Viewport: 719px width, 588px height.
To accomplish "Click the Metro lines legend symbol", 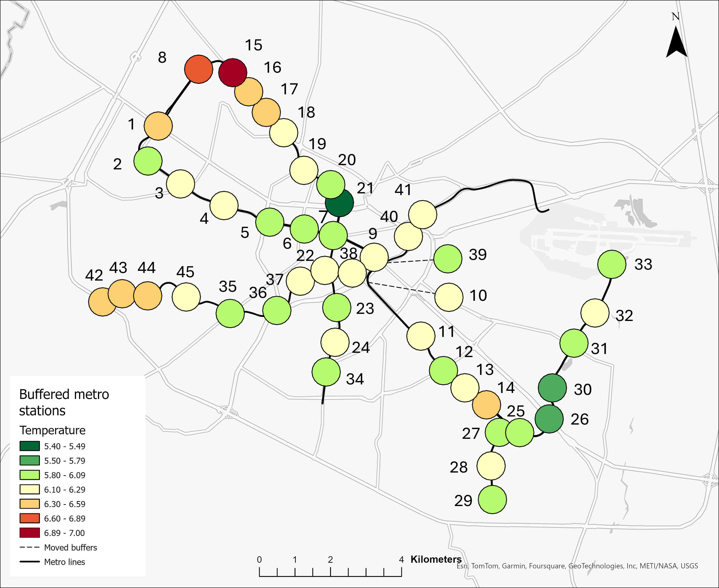I will click(30, 562).
